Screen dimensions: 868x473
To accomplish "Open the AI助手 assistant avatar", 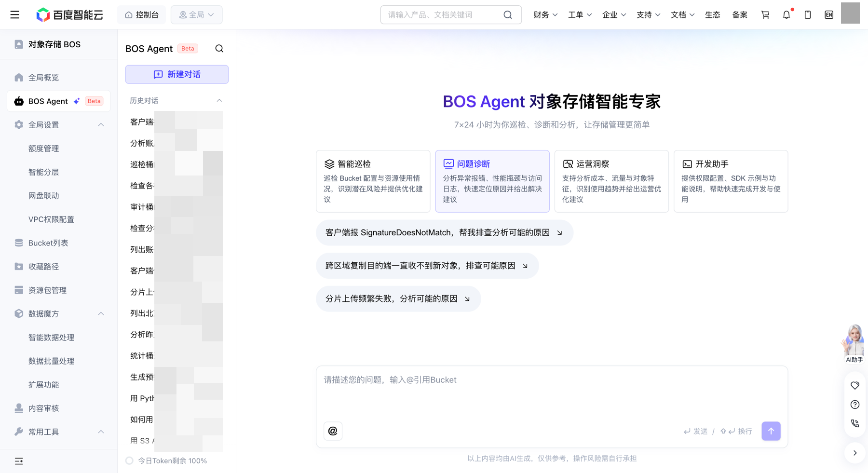I will (854, 343).
